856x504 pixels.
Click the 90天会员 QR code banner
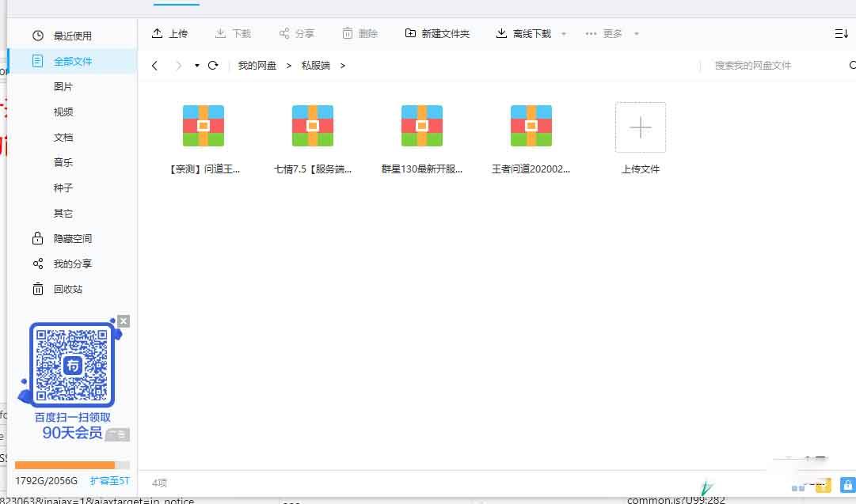(x=72, y=380)
